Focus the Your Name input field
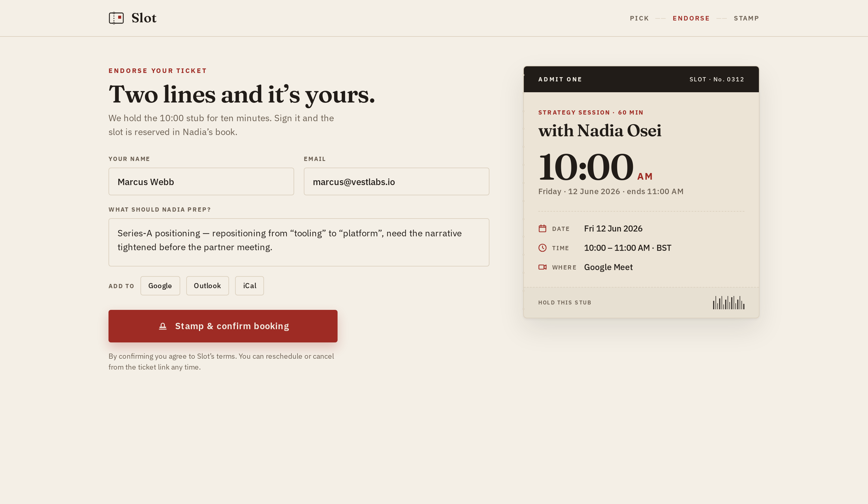This screenshot has width=868, height=504. click(201, 181)
